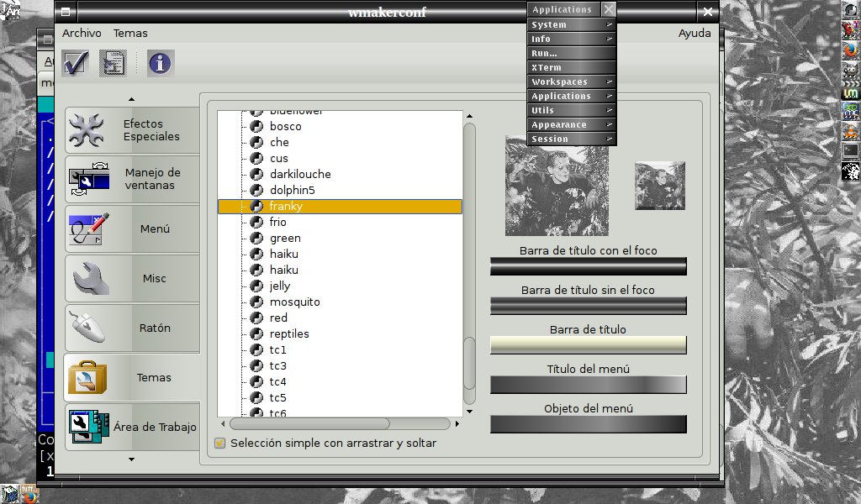Click 'Barra de título con el foco' preview swatch
The image size is (861, 504).
pyautogui.click(x=588, y=266)
